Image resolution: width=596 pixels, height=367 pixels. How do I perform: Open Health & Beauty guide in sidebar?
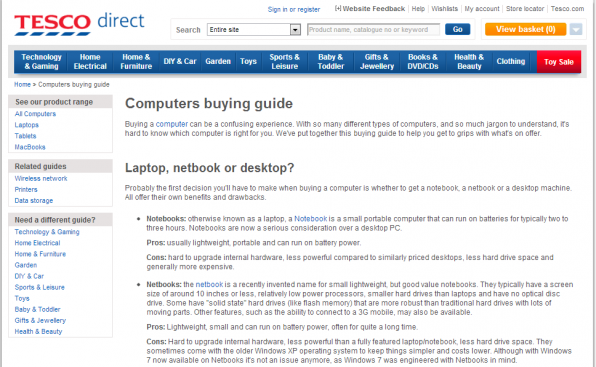[x=38, y=331]
